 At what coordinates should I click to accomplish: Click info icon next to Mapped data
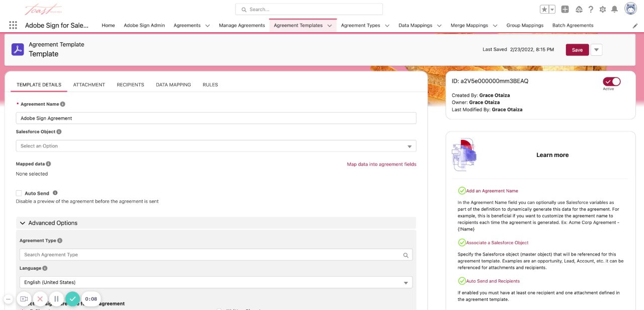pyautogui.click(x=48, y=164)
